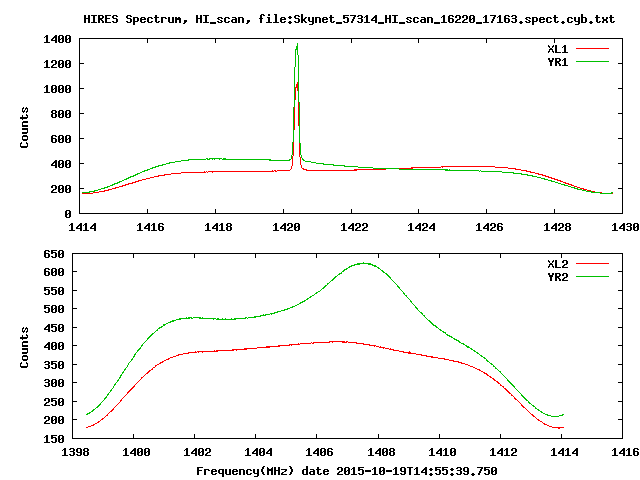Screen dimensions: 640x480
Task: Click the 1404 x-axis tick label
Action: [258, 452]
